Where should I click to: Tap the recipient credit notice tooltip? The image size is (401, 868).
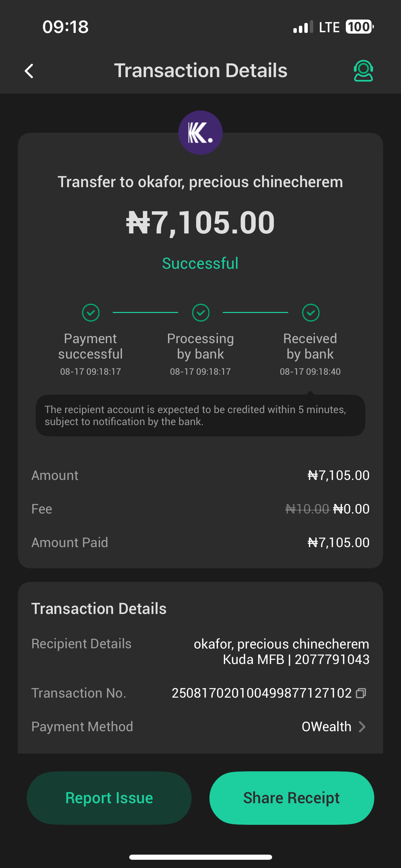tap(200, 415)
